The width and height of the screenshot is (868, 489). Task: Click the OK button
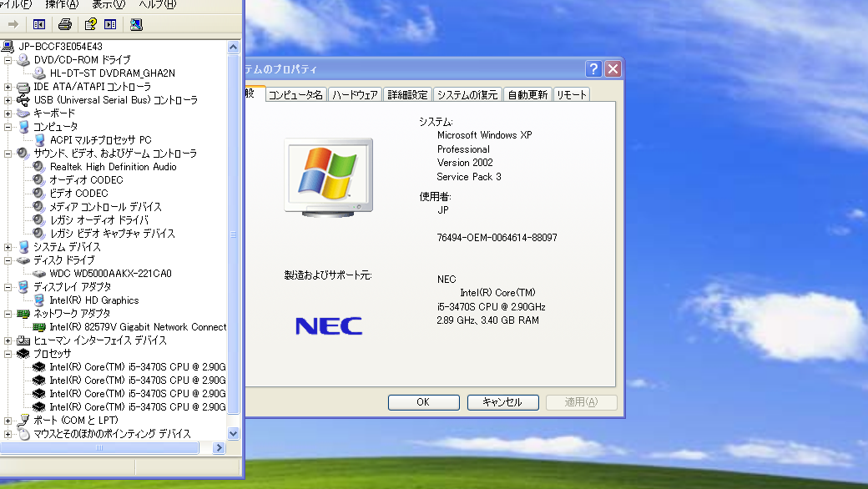423,401
